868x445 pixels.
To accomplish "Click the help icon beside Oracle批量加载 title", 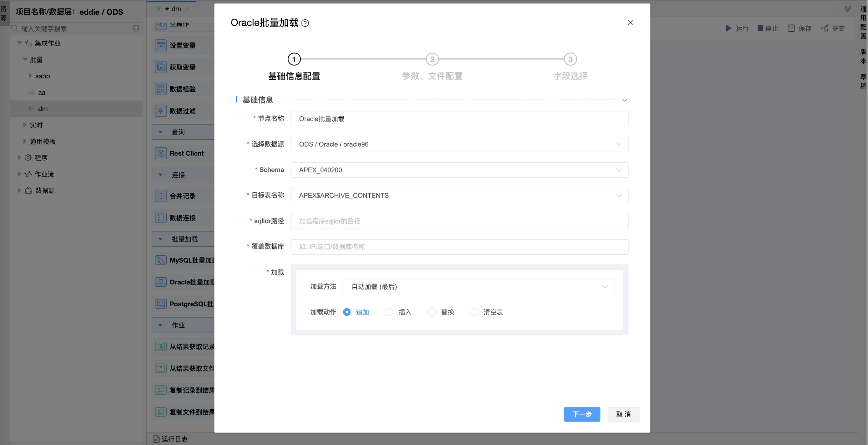I will (305, 23).
